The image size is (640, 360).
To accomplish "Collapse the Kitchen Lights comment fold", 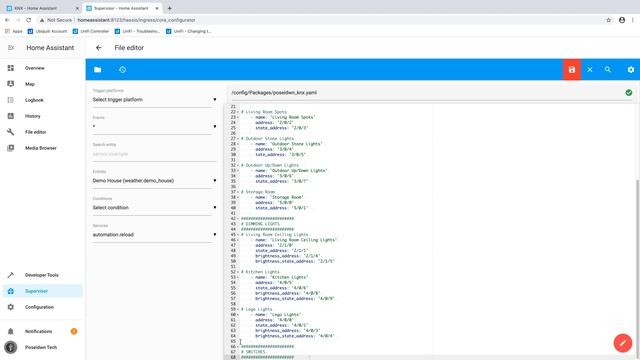I will click(x=238, y=272).
